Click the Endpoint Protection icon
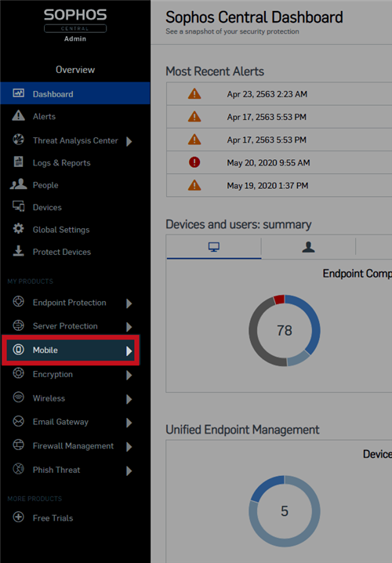The width and height of the screenshot is (392, 563). [x=18, y=302]
